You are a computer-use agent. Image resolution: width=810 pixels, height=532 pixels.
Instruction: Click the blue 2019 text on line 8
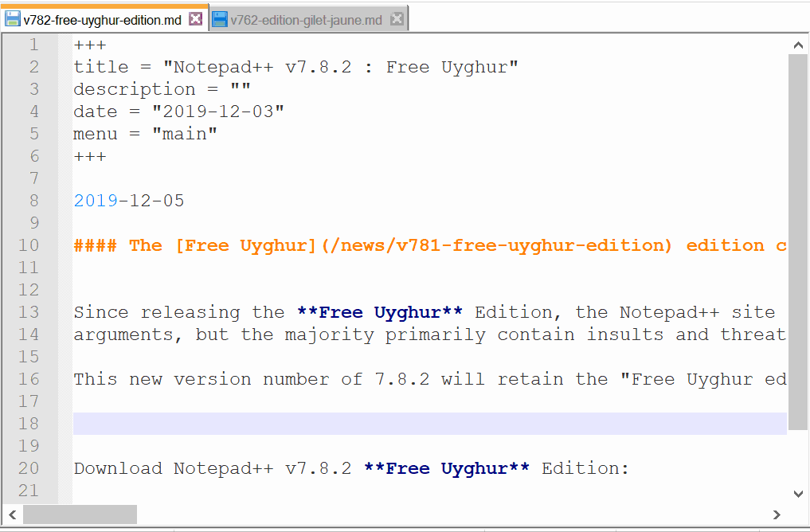click(96, 201)
